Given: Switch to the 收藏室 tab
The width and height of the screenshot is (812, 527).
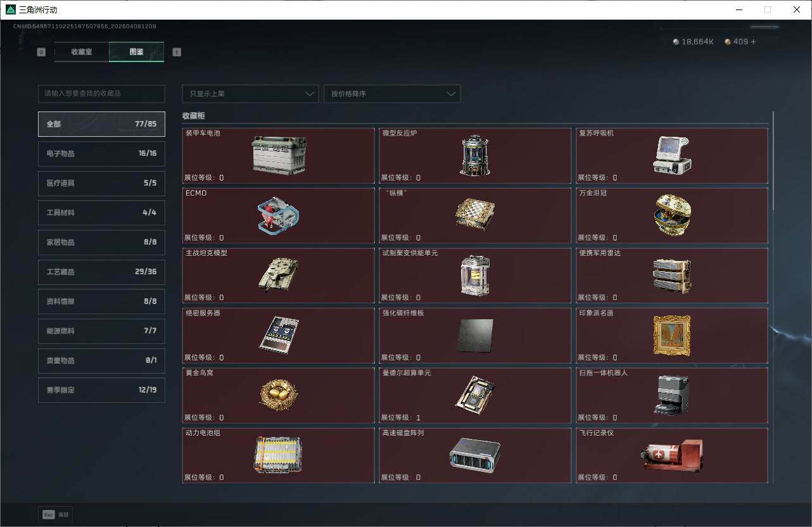Looking at the screenshot, I should click(82, 52).
